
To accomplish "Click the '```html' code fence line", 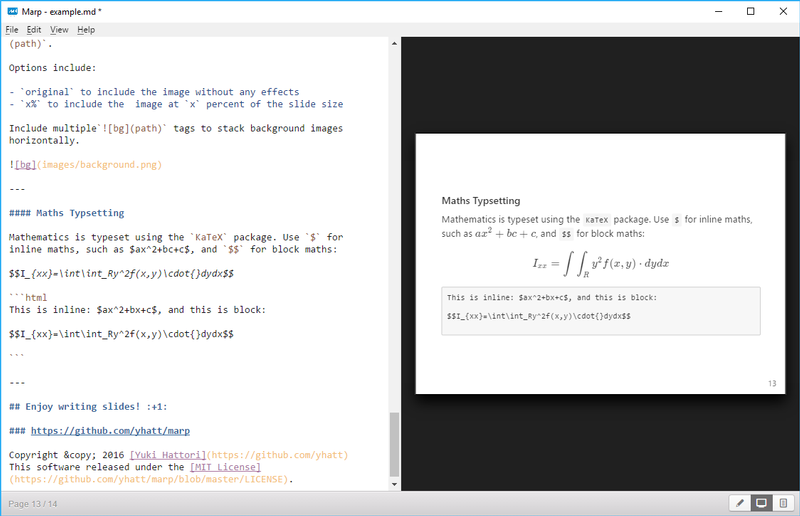I will pos(28,298).
